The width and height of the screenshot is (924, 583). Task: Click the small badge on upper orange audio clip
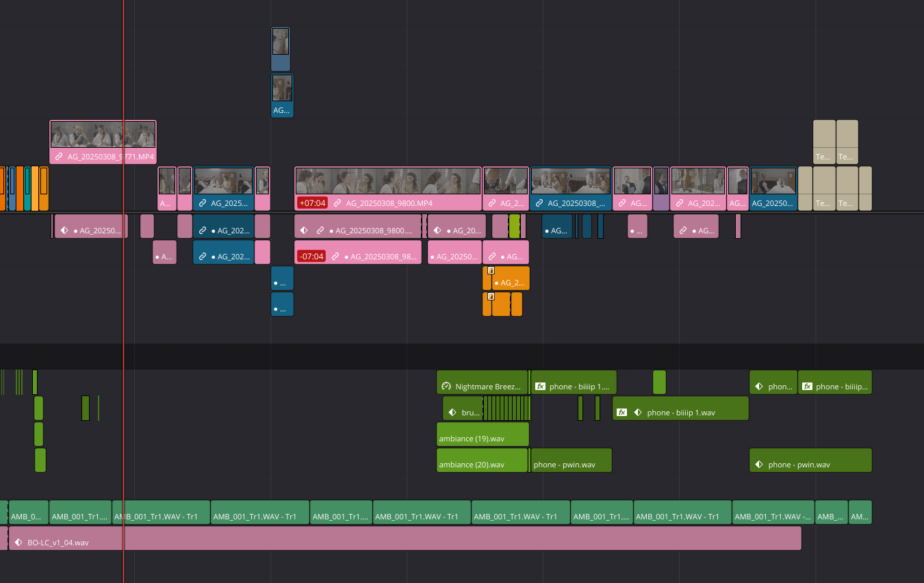click(491, 270)
